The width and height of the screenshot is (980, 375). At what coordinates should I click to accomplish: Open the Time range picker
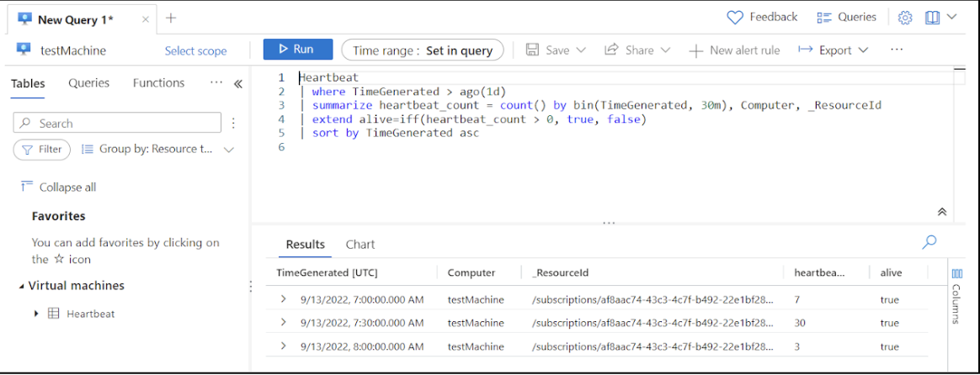coord(423,50)
